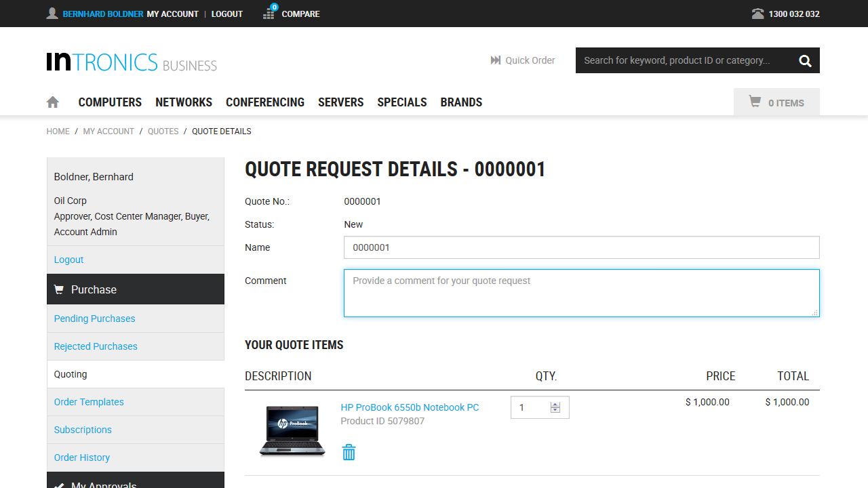Click the telephone icon in header
Viewport: 868px width, 488px height.
(x=757, y=14)
